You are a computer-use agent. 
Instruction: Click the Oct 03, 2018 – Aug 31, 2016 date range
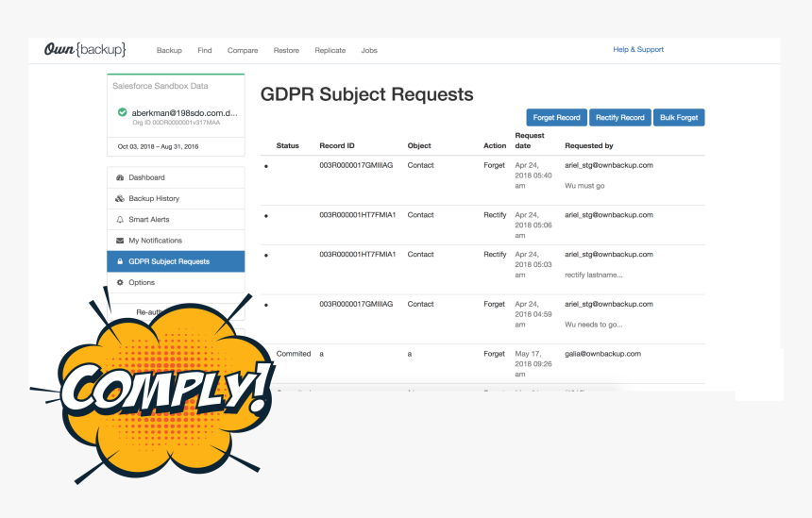point(158,146)
